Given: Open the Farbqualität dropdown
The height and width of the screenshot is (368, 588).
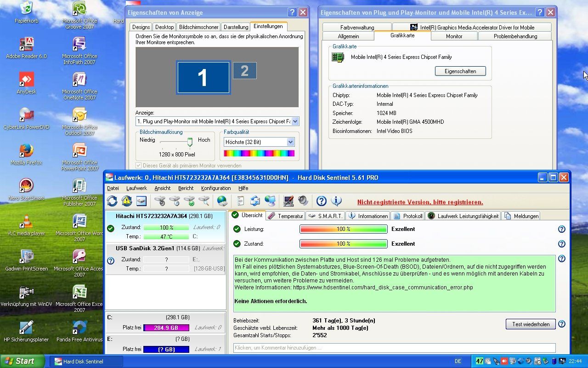Looking at the screenshot, I should pos(290,142).
